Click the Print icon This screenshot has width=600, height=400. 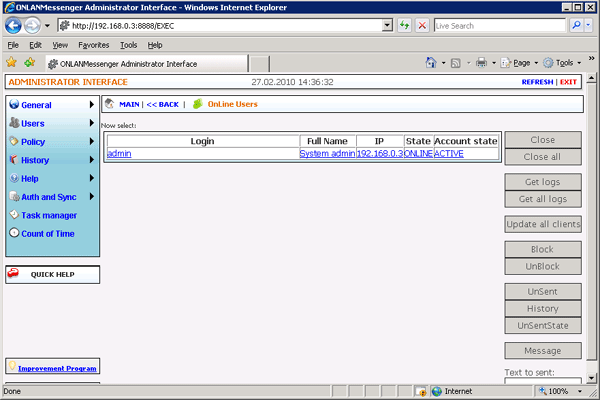[481, 62]
